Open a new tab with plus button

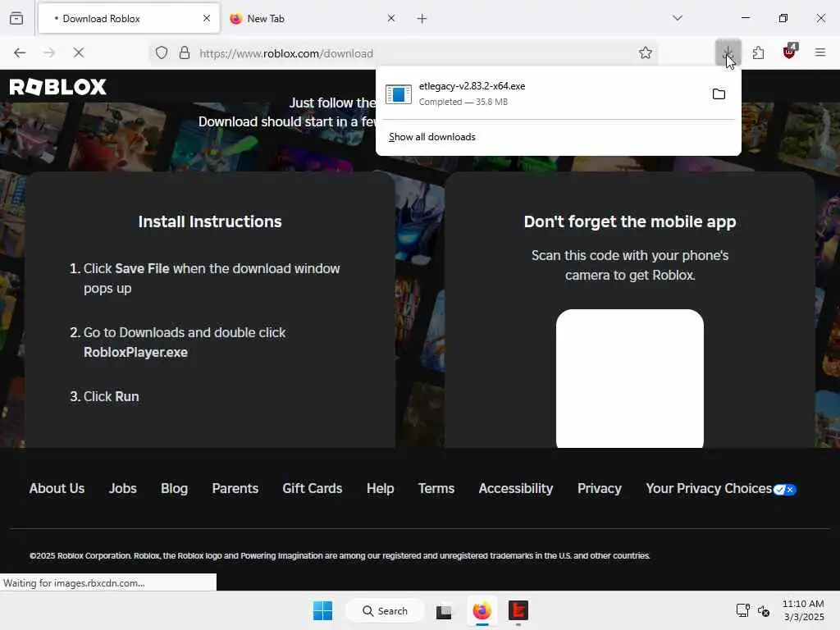coord(422,19)
